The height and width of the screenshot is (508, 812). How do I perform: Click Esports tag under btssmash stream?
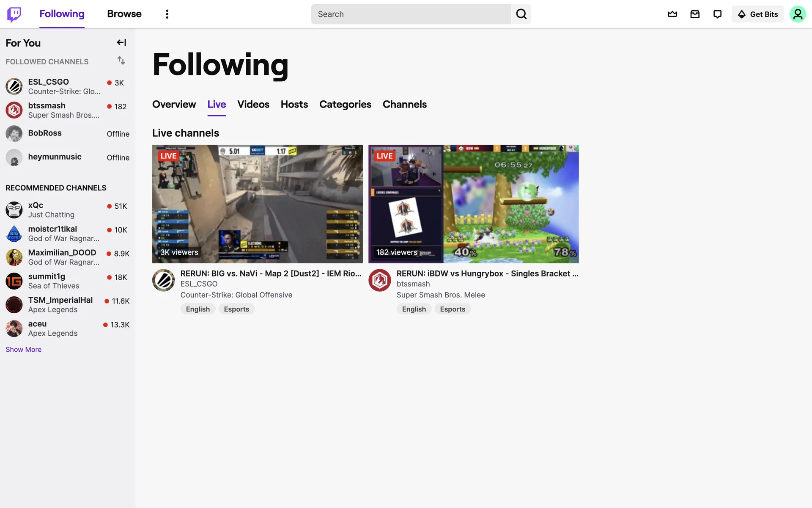point(452,309)
